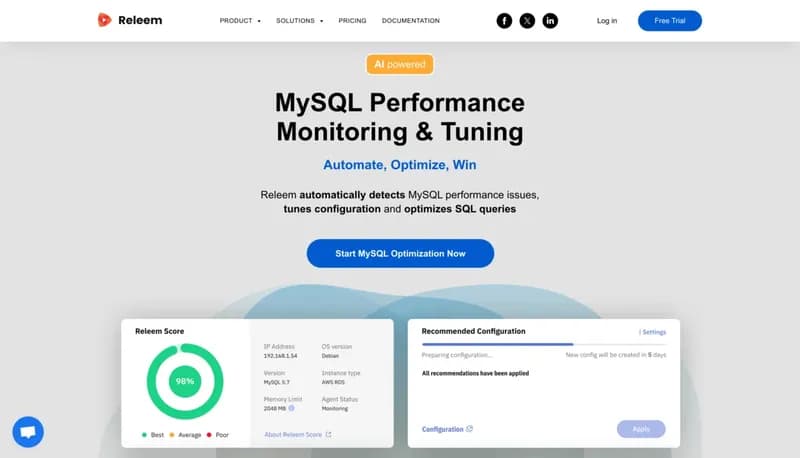Click the 'Debian' OS version value
Viewport: 800px width, 458px height.
pyautogui.click(x=330, y=356)
